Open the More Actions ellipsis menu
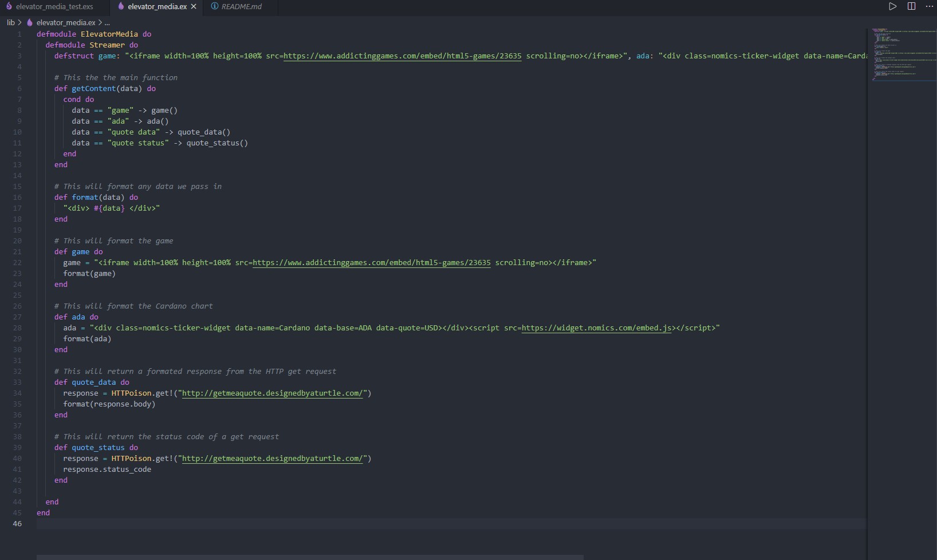This screenshot has height=560, width=937. point(929,6)
